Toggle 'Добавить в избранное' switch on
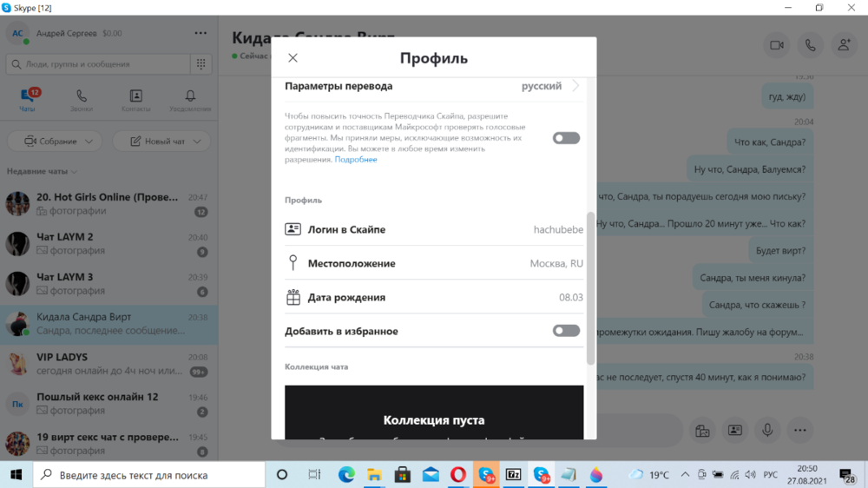The height and width of the screenshot is (488, 868). click(566, 331)
